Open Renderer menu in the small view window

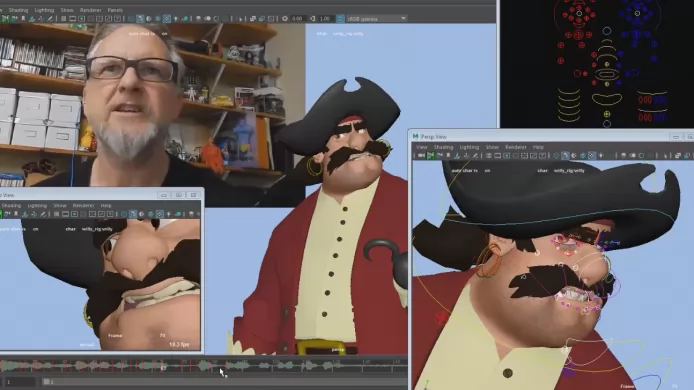(x=83, y=205)
